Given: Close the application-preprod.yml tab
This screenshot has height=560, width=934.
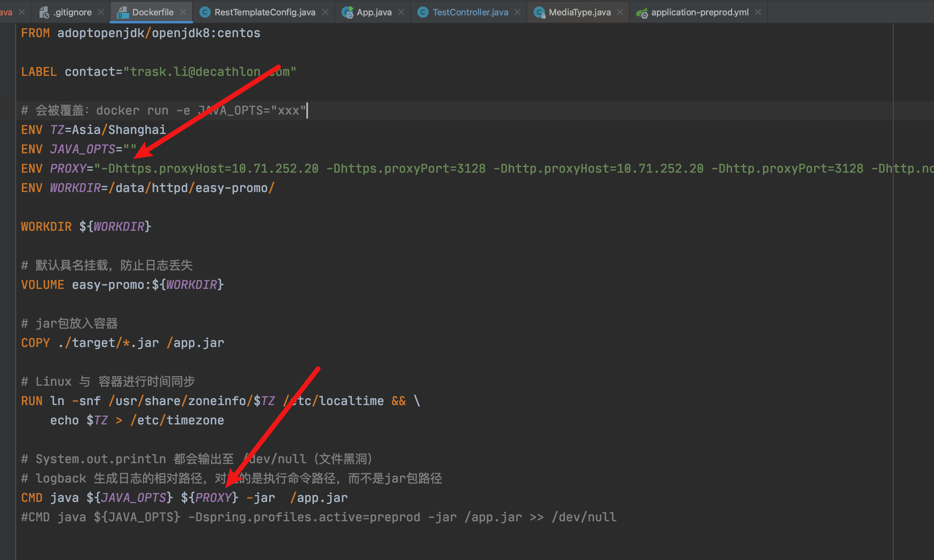Looking at the screenshot, I should point(758,13).
